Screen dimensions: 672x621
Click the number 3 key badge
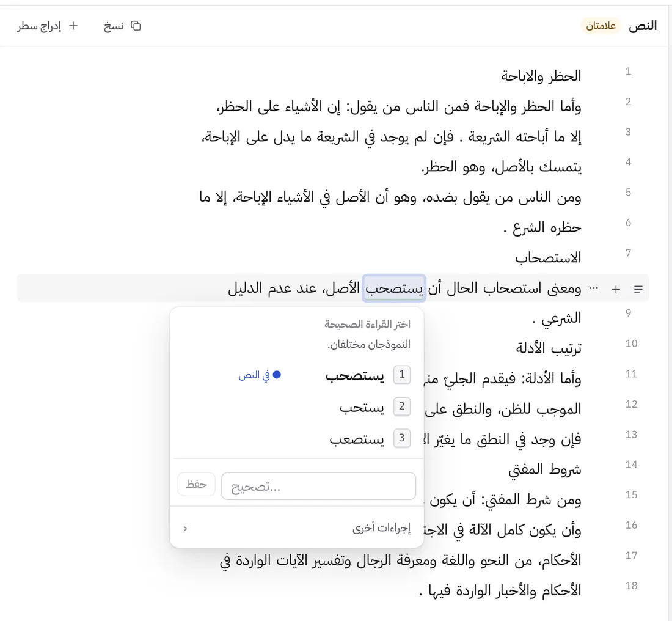coord(402,438)
